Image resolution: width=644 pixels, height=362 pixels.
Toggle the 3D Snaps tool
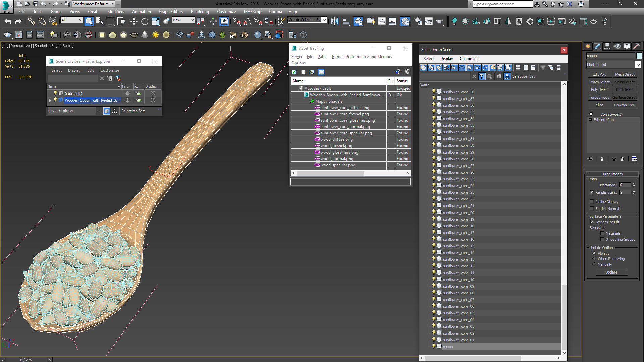click(236, 21)
